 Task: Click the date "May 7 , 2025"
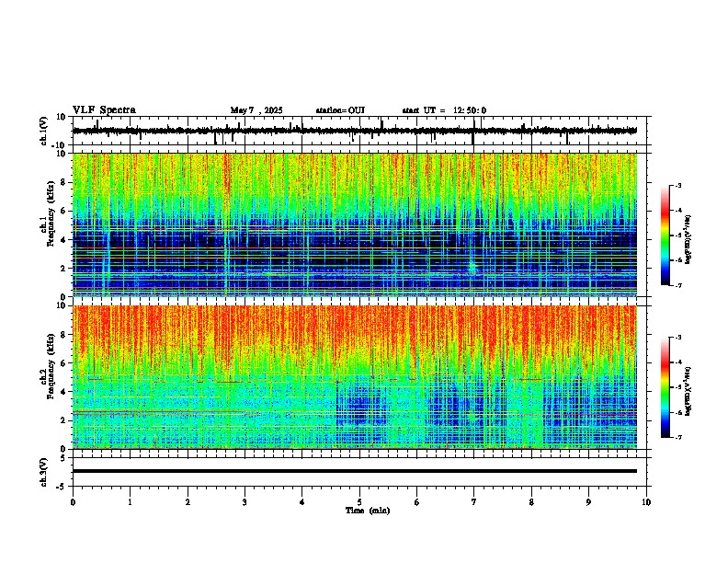click(256, 110)
